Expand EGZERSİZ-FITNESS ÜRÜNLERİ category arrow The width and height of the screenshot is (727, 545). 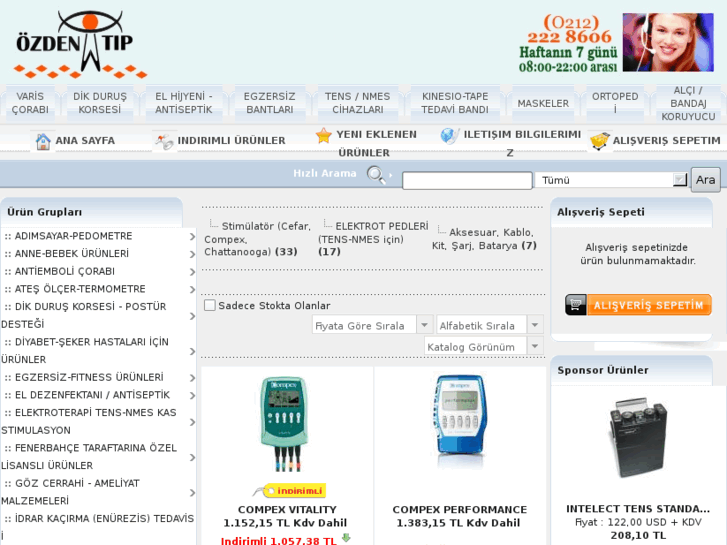[192, 378]
